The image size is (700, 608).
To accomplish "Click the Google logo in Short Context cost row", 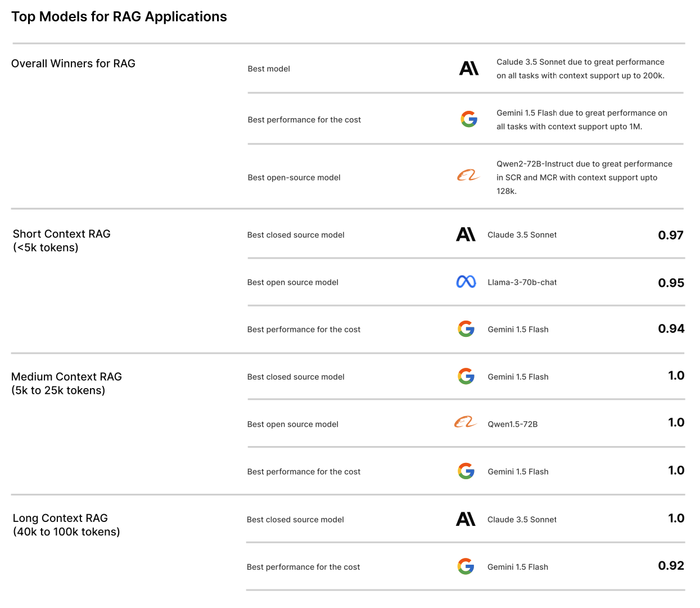I will (466, 328).
